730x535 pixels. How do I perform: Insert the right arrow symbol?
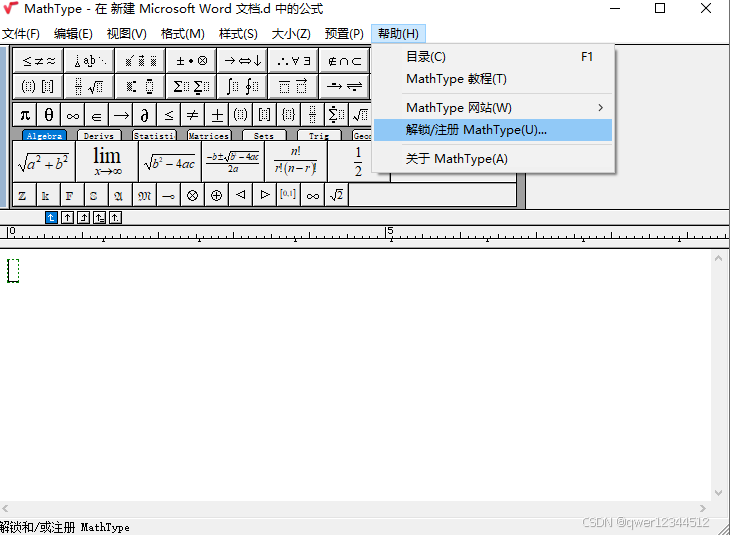pos(121,115)
